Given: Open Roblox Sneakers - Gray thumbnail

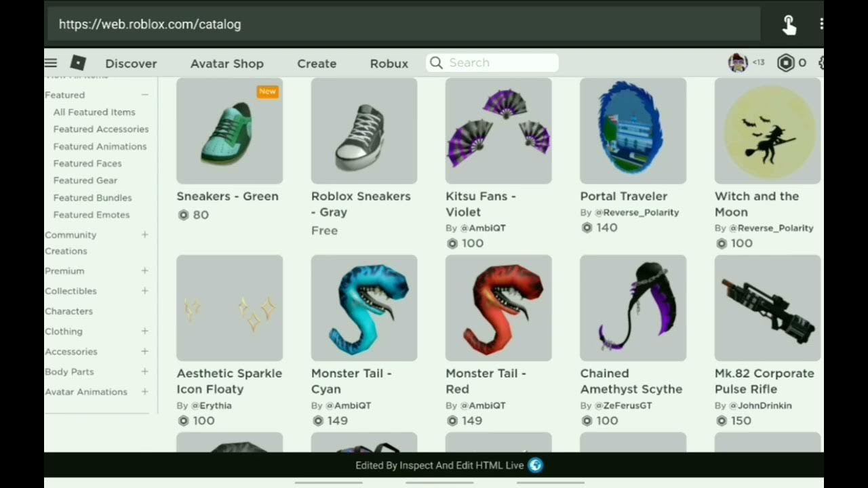Looking at the screenshot, I should click(364, 131).
